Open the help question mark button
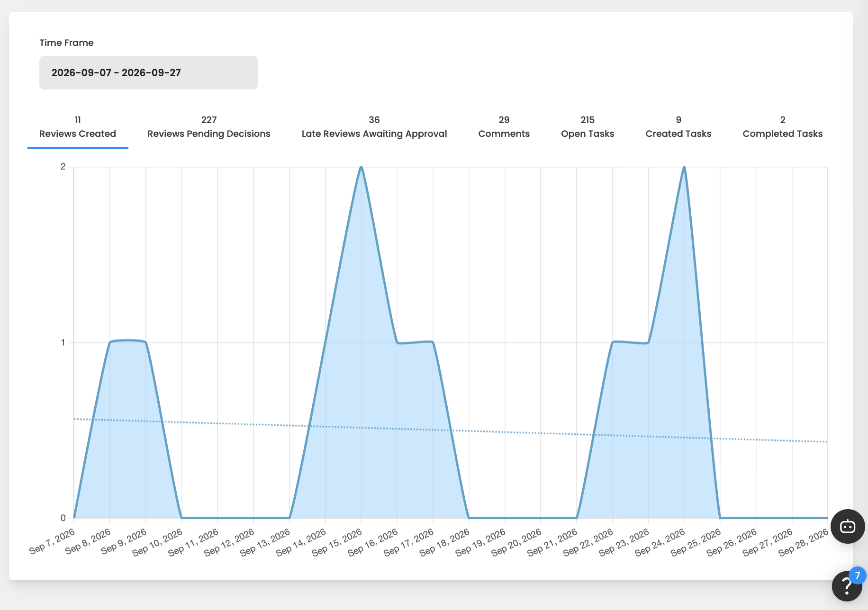The width and height of the screenshot is (868, 610). coord(847,586)
